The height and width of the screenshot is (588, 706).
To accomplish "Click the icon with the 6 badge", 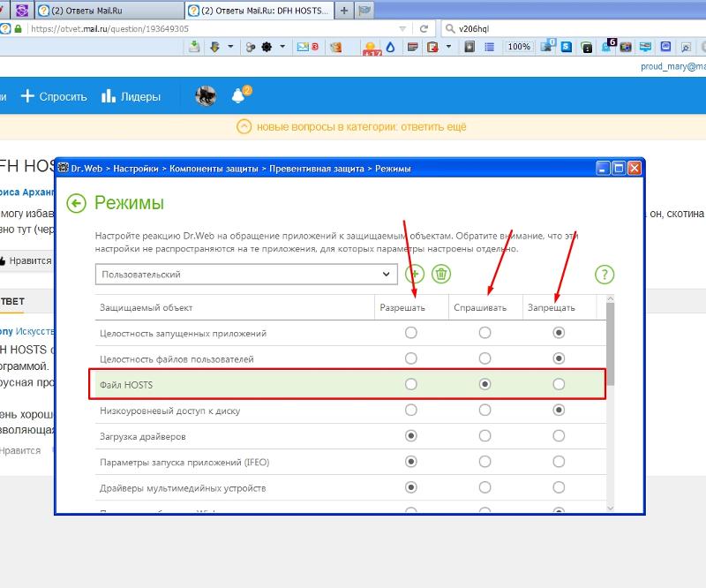I will point(609,46).
